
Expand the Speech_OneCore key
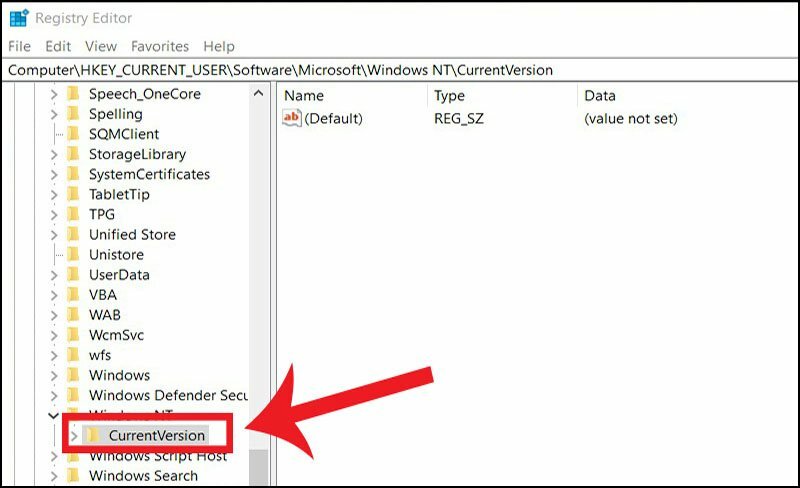[x=54, y=94]
